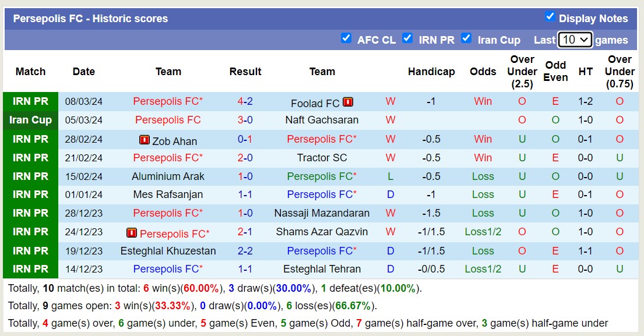The image size is (644, 336).
Task: Select the green Iran Cup badge
Action: point(30,121)
